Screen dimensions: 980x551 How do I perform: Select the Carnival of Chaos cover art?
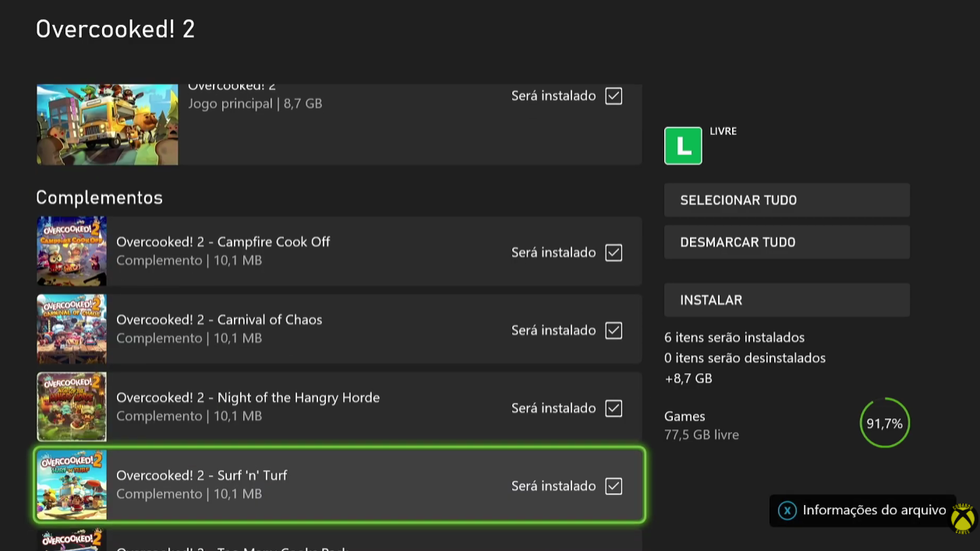(72, 329)
